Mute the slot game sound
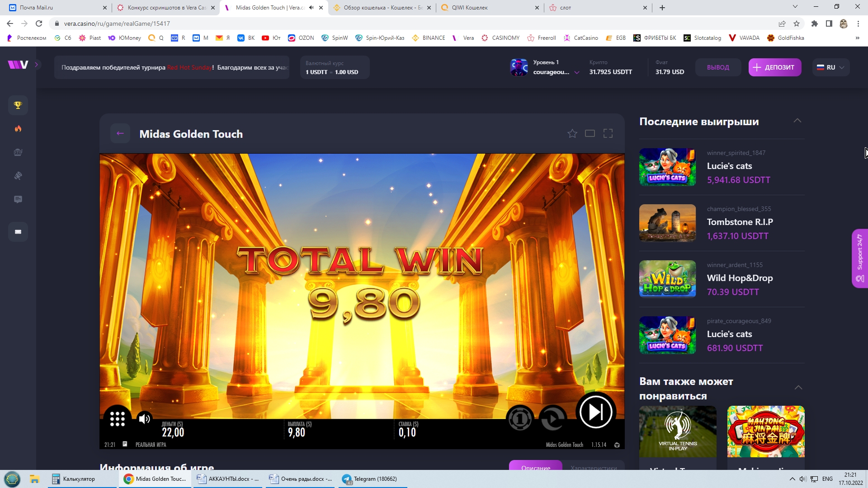 point(144,419)
